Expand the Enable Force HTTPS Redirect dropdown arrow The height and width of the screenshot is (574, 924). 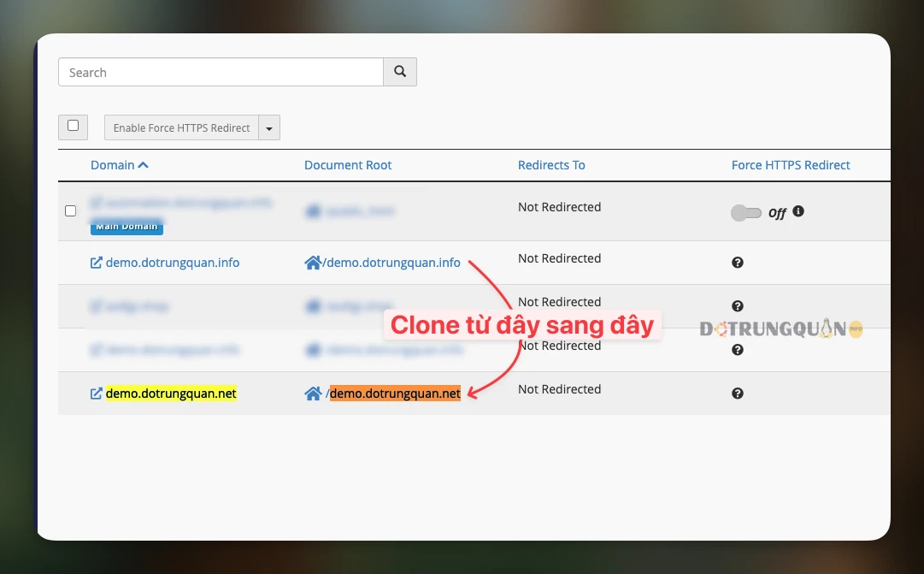269,128
